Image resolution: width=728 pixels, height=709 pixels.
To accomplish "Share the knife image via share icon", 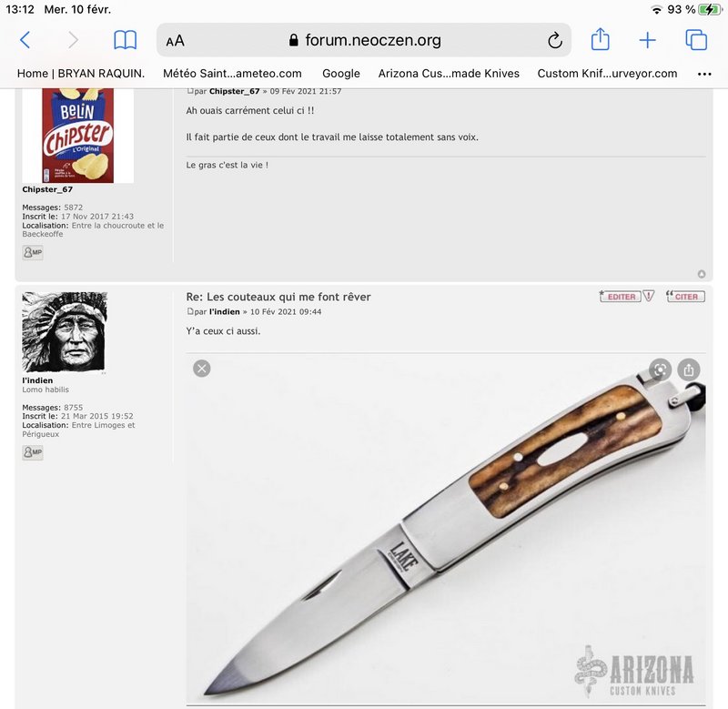I will coord(689,370).
